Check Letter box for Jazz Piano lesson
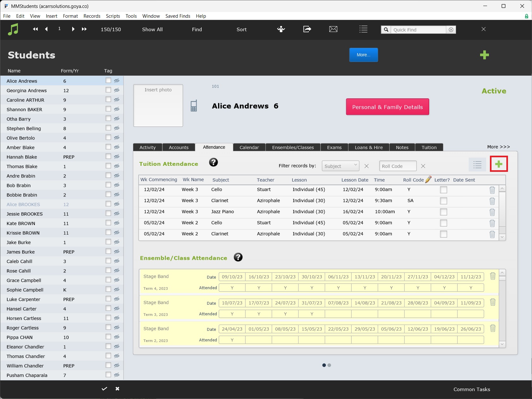This screenshot has height=399, width=532. tap(444, 212)
